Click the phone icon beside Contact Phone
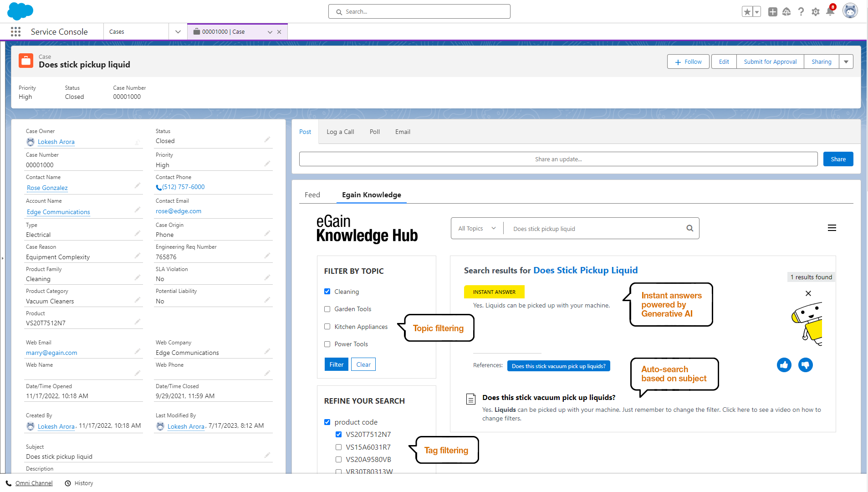Viewport: 868px width, 492px height. [158, 187]
